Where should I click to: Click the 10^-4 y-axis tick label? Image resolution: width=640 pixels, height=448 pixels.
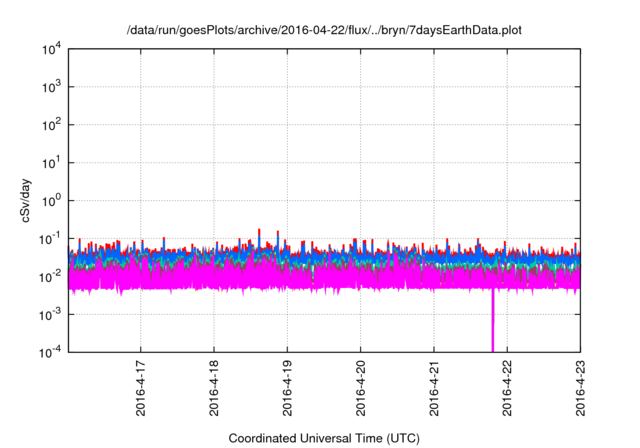[50, 352]
